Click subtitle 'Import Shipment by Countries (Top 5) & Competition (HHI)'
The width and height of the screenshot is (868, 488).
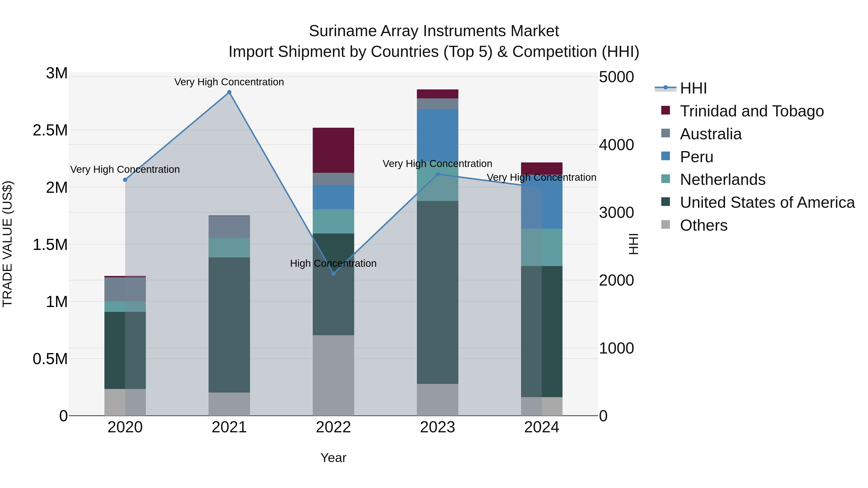tap(434, 52)
